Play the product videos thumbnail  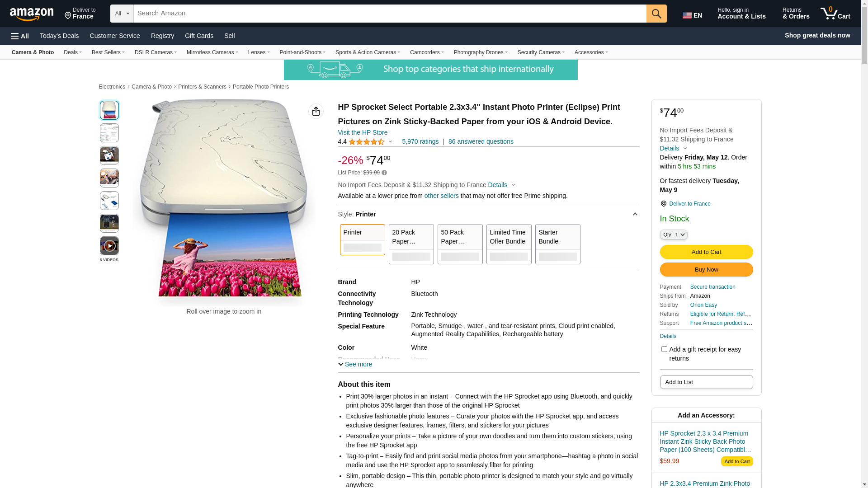point(109,246)
